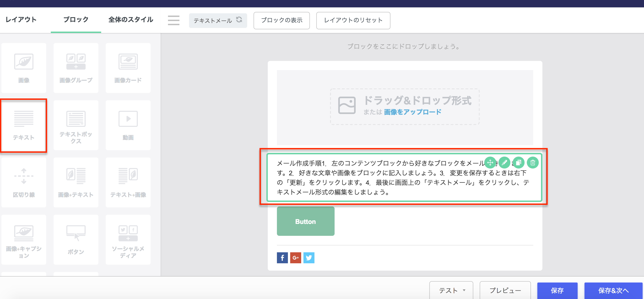Click the 画像をアップロード link

tap(412, 112)
